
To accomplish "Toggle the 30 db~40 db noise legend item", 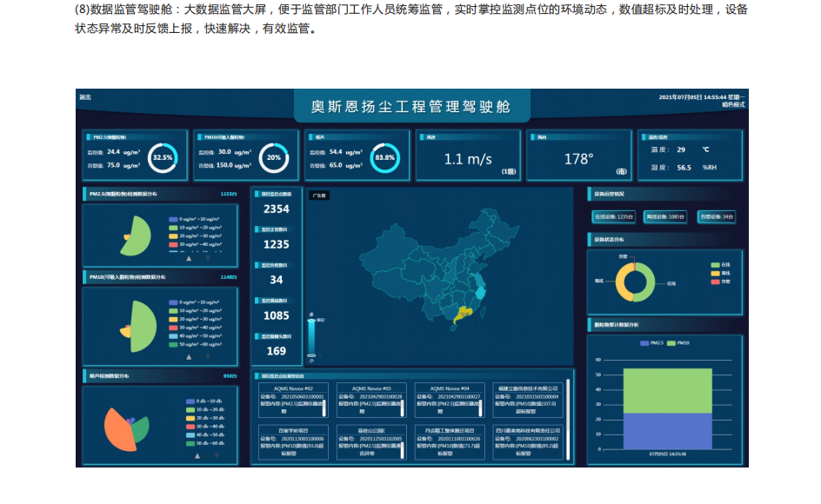I will point(205,427).
